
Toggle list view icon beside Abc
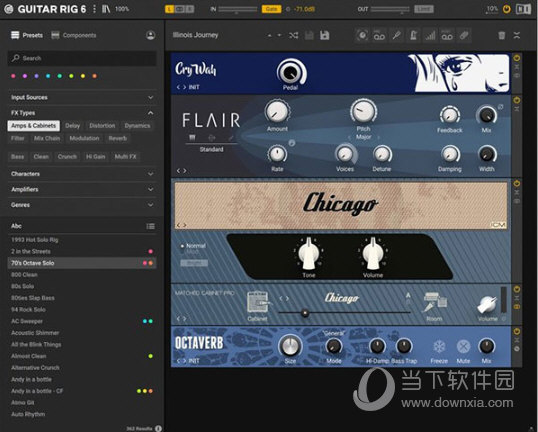pyautogui.click(x=150, y=226)
